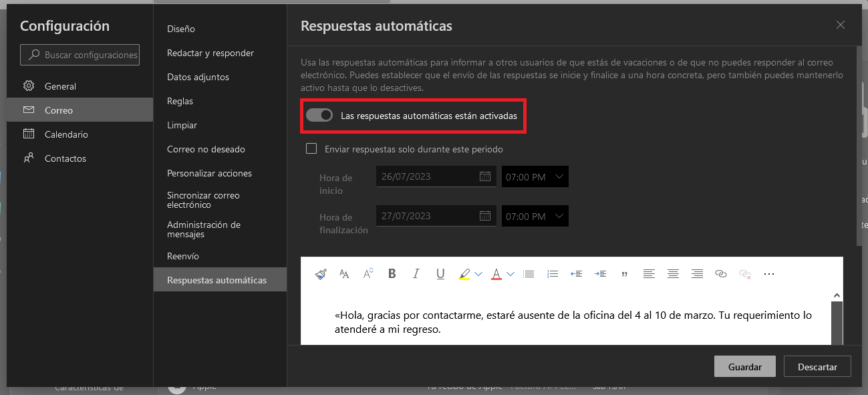Increase indent of the reply text

tap(600, 273)
